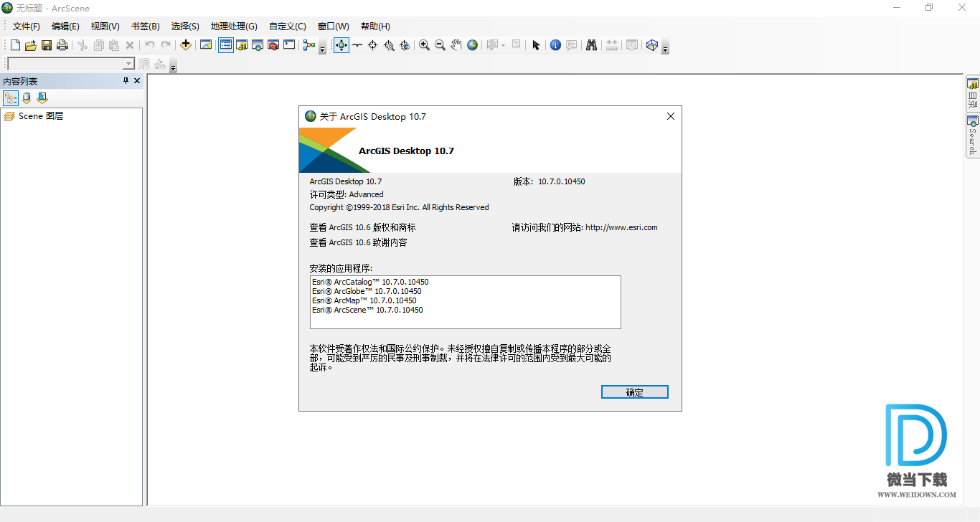The height and width of the screenshot is (522, 980).
Task: Open the red ArcToolbox window
Action: [273, 45]
